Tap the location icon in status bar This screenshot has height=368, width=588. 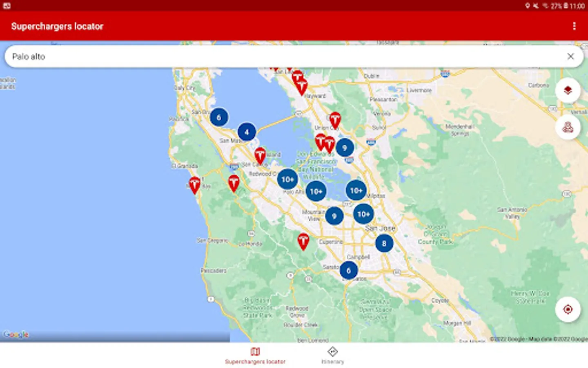[x=528, y=6]
